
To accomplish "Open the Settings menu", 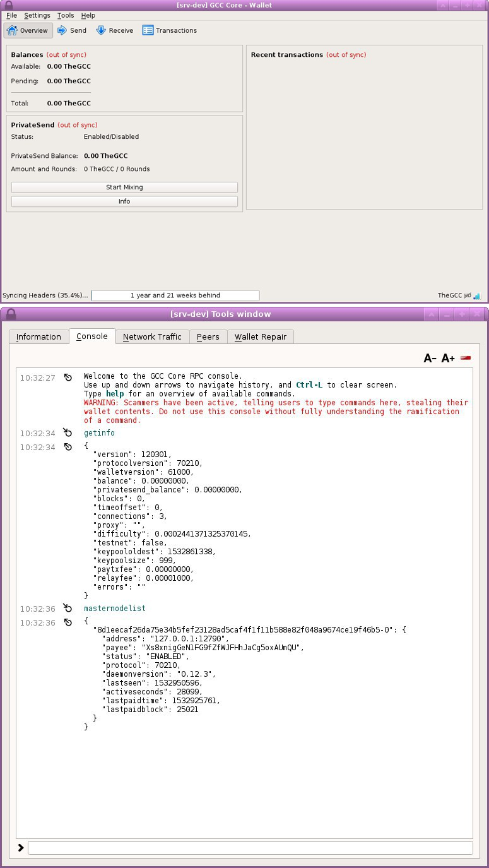I will pyautogui.click(x=37, y=15).
